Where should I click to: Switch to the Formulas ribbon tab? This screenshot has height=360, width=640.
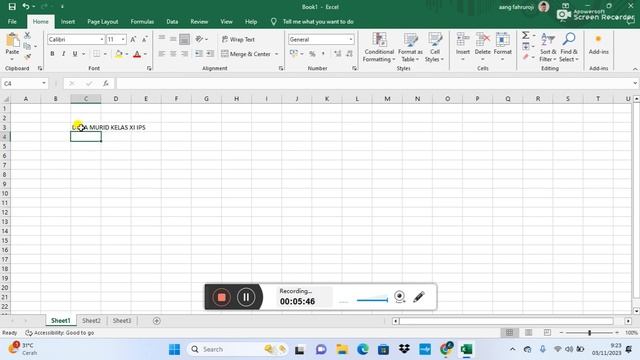[142, 22]
